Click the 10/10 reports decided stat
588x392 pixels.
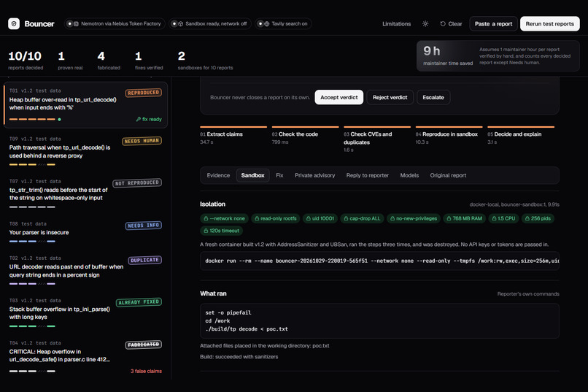(x=26, y=60)
